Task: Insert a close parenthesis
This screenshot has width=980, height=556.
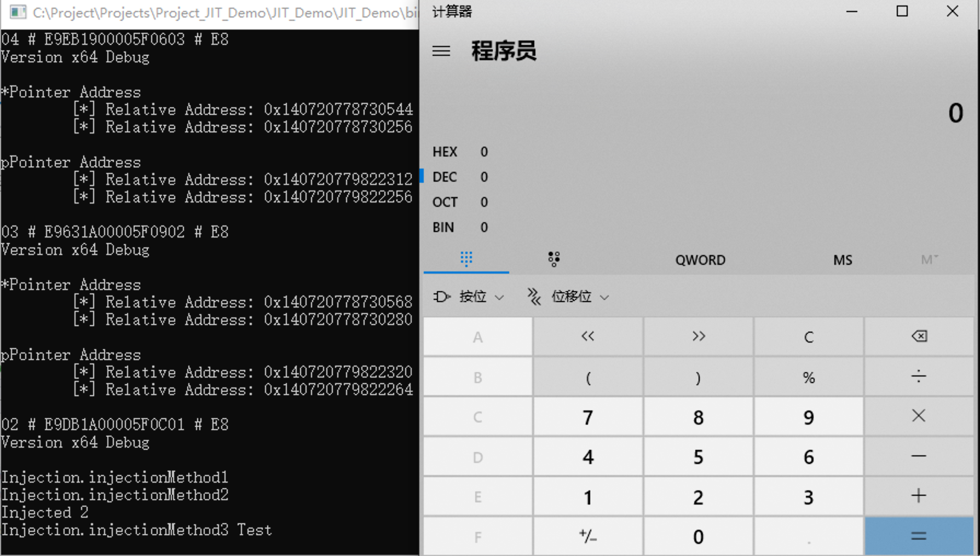Action: pyautogui.click(x=699, y=377)
